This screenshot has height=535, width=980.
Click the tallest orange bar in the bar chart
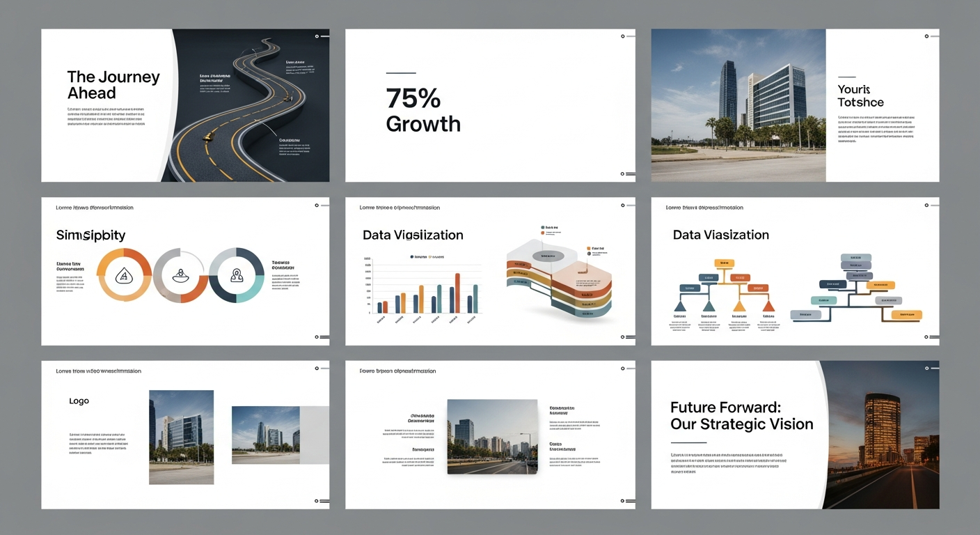(x=457, y=293)
